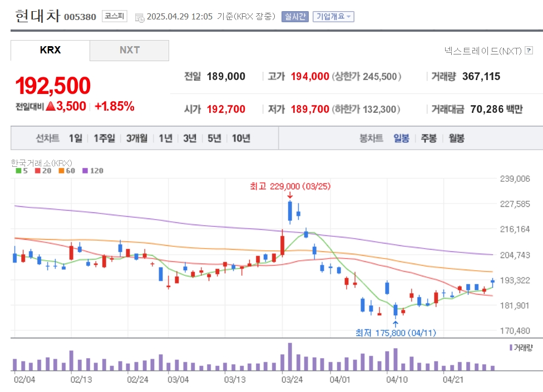
Task: Select the 3개월 line chart period
Action: 137,138
